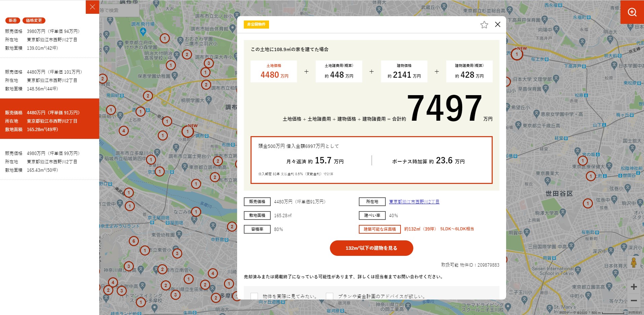Viewport: 644px width, 315px height.
Task: Click the 土地価格 4480万円 box
Action: [274, 71]
